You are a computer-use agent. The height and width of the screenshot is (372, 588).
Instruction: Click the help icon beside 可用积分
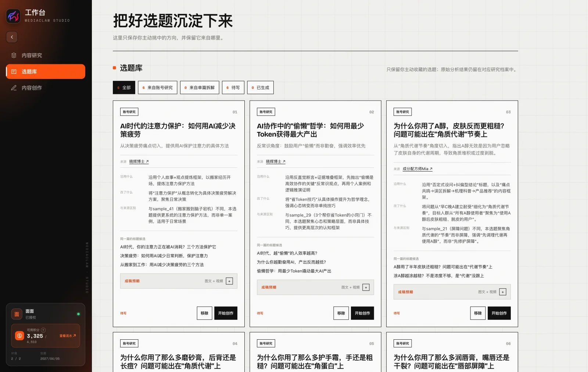click(x=43, y=330)
